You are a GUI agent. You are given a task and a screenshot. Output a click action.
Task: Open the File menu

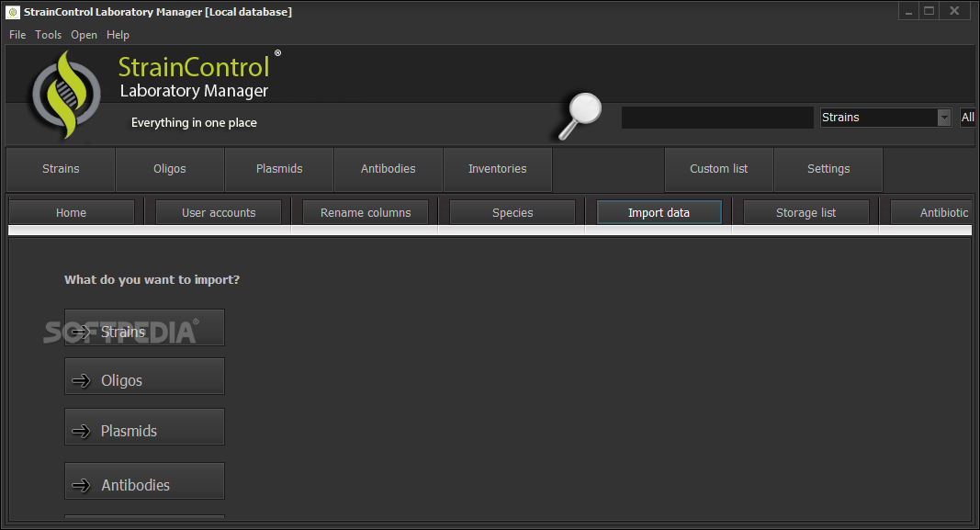click(17, 35)
